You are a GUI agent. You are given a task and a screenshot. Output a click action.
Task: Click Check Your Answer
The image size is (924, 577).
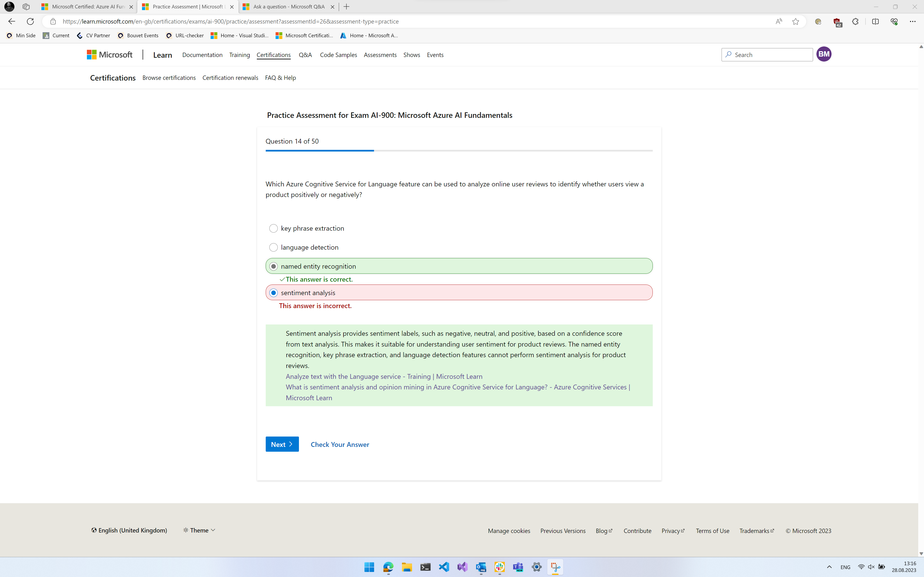pos(340,444)
